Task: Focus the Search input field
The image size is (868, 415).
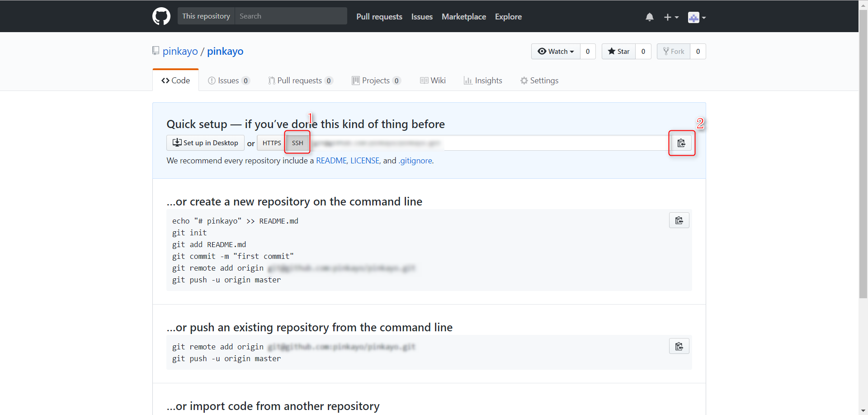Action: (291, 16)
